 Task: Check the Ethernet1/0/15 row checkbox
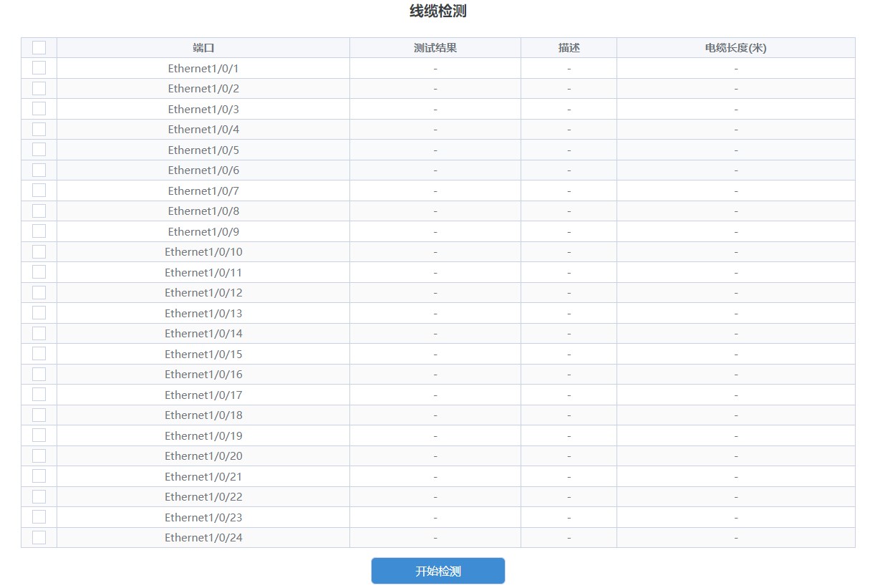tap(39, 354)
